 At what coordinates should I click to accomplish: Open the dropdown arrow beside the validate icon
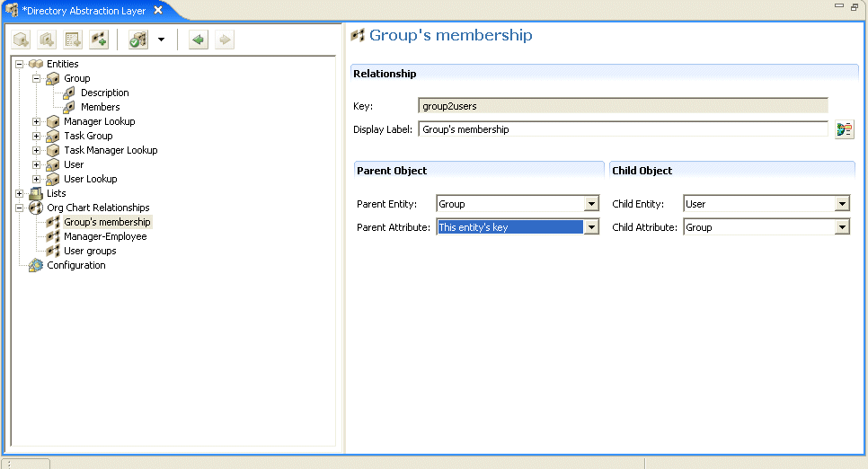(x=161, y=40)
